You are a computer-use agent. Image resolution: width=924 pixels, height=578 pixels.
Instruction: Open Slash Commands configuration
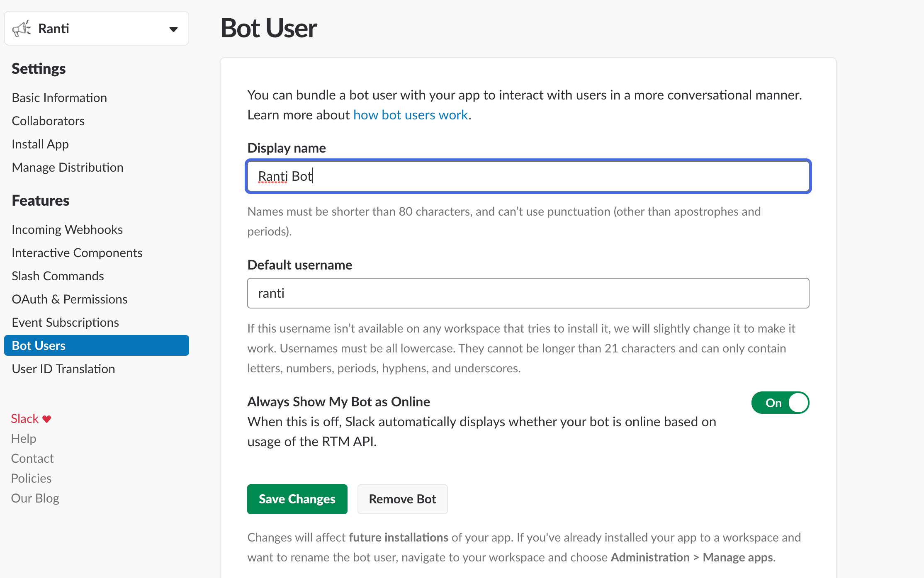point(58,276)
